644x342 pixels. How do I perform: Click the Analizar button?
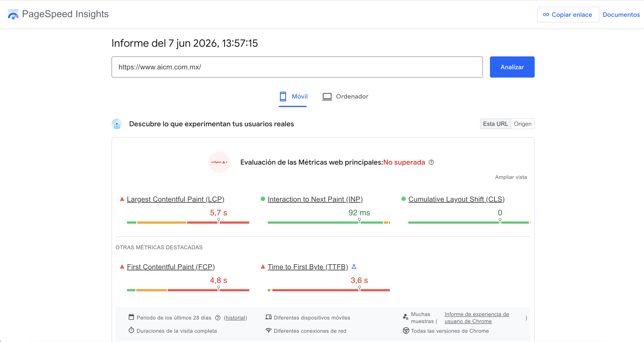point(512,67)
